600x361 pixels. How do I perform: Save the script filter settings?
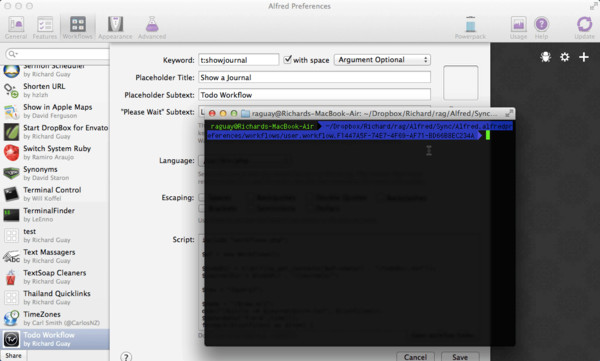point(460,356)
